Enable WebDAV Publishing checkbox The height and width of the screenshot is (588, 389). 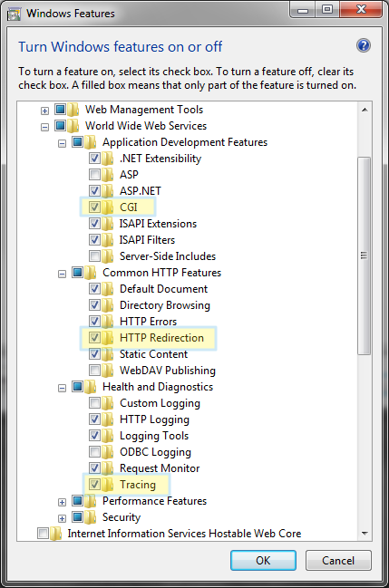pos(94,371)
